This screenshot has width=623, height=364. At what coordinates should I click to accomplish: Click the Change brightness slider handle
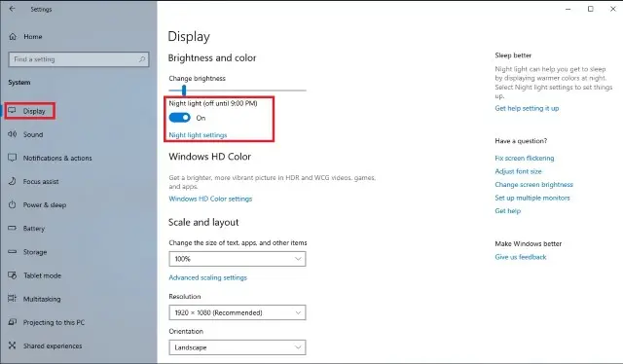(x=184, y=91)
